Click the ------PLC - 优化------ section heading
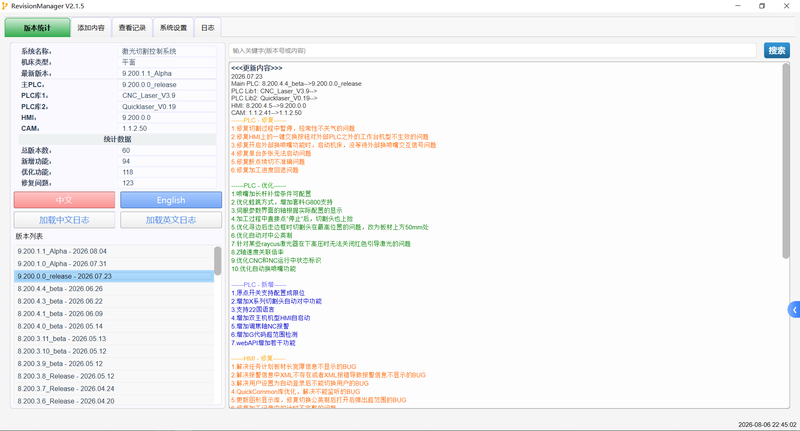The image size is (800, 431). [x=259, y=186]
